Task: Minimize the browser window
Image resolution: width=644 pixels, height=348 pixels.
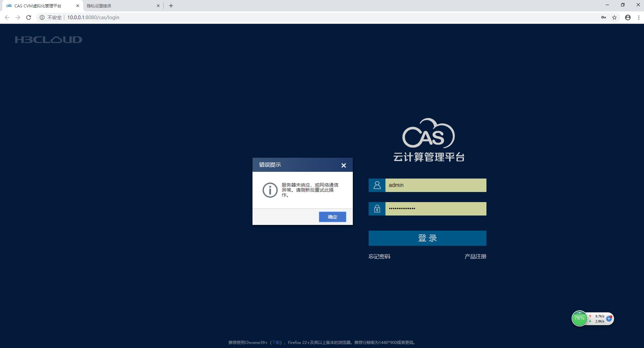Action: pyautogui.click(x=607, y=5)
